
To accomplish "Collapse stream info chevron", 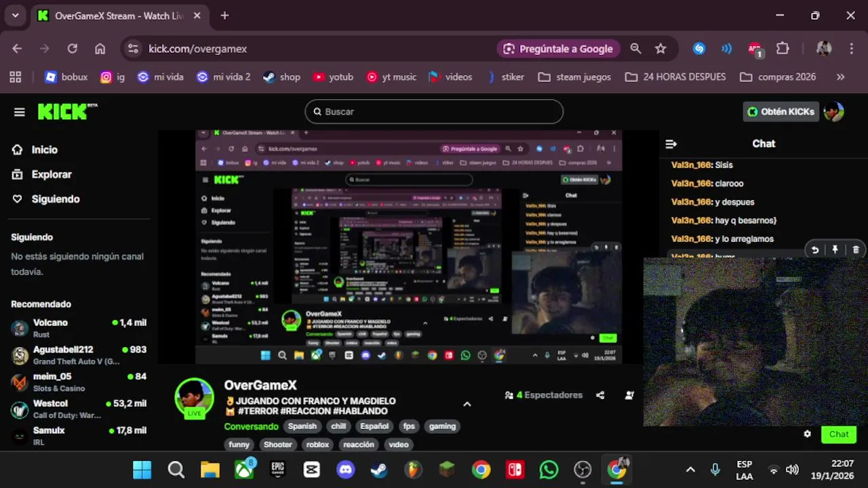I will (x=467, y=404).
